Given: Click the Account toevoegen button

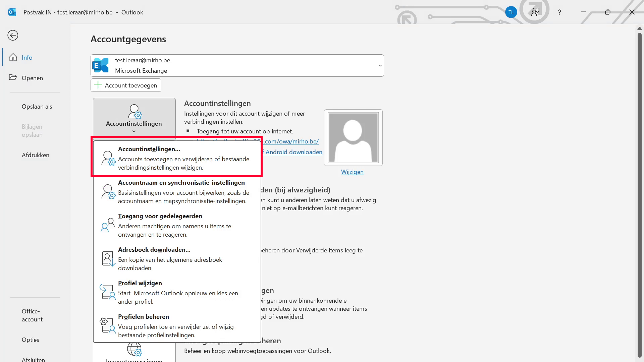Looking at the screenshot, I should [x=126, y=85].
